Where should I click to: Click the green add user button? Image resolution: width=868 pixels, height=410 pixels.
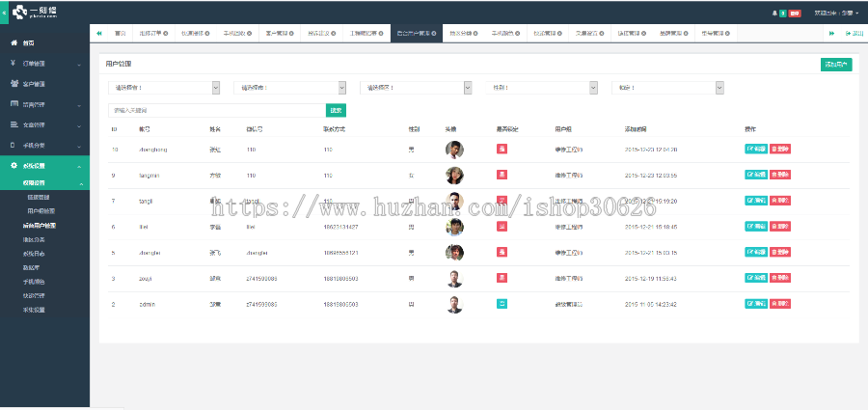836,65
